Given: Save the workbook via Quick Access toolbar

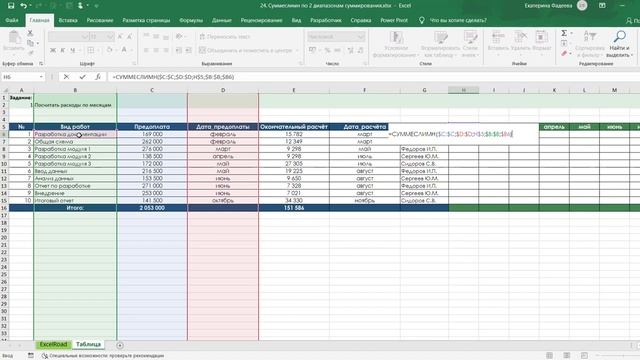Looking at the screenshot, I should click(11, 6).
